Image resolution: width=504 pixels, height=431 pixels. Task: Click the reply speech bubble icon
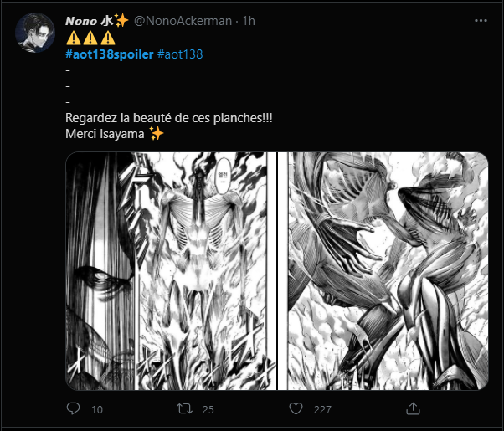point(73,409)
